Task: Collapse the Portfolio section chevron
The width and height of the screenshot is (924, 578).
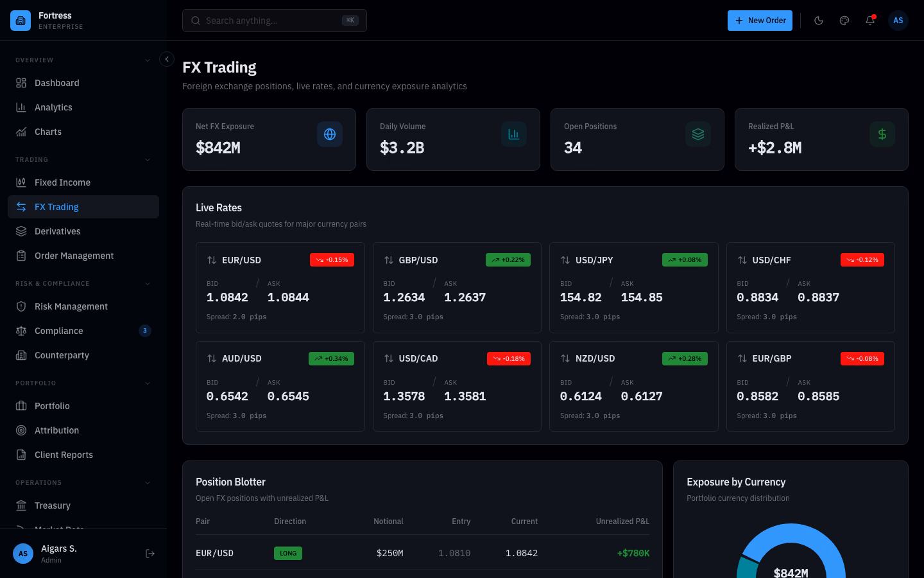Action: (148, 383)
